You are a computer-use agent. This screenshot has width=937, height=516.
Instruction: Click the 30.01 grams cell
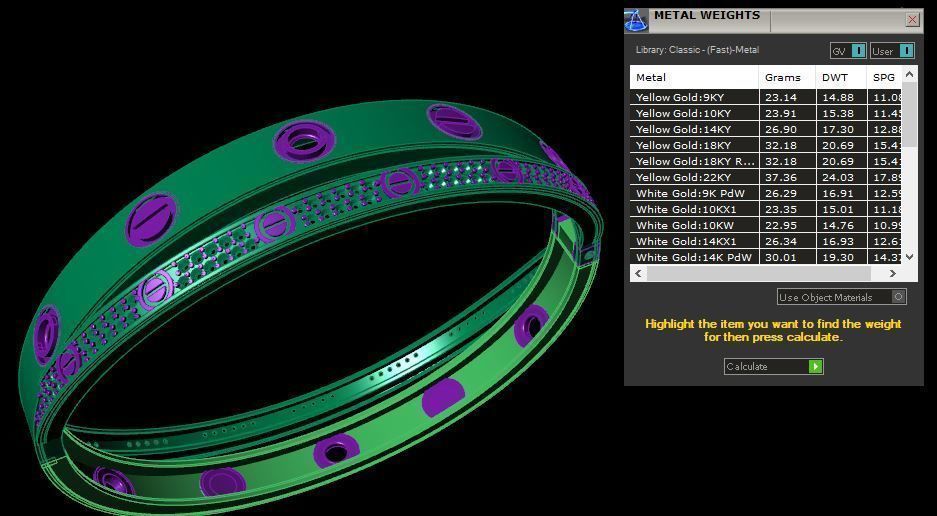788,257
